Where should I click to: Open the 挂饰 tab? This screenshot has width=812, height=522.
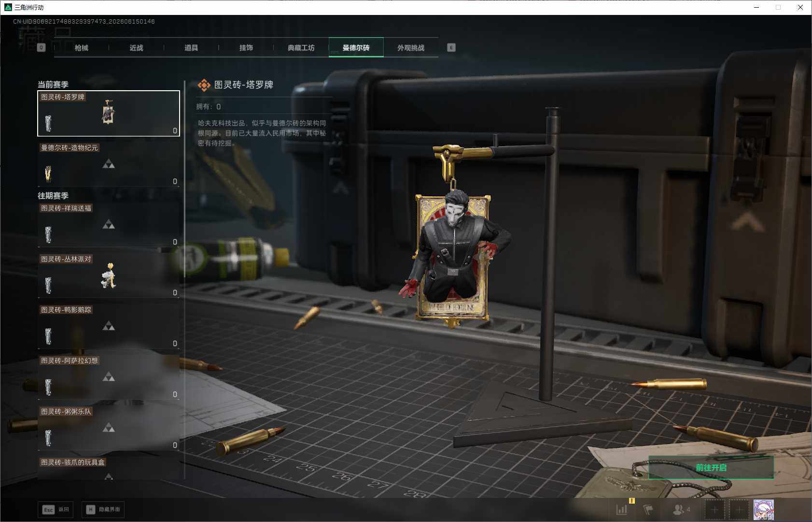246,48
